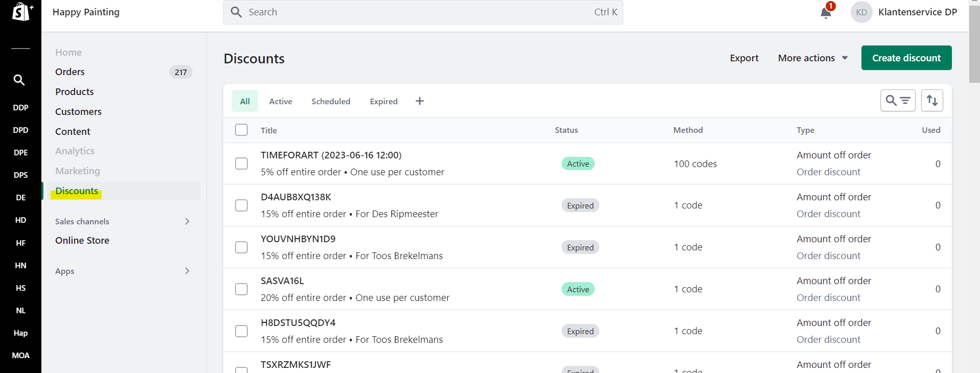
Task: Toggle the select-all discounts checkbox
Action: click(241, 130)
